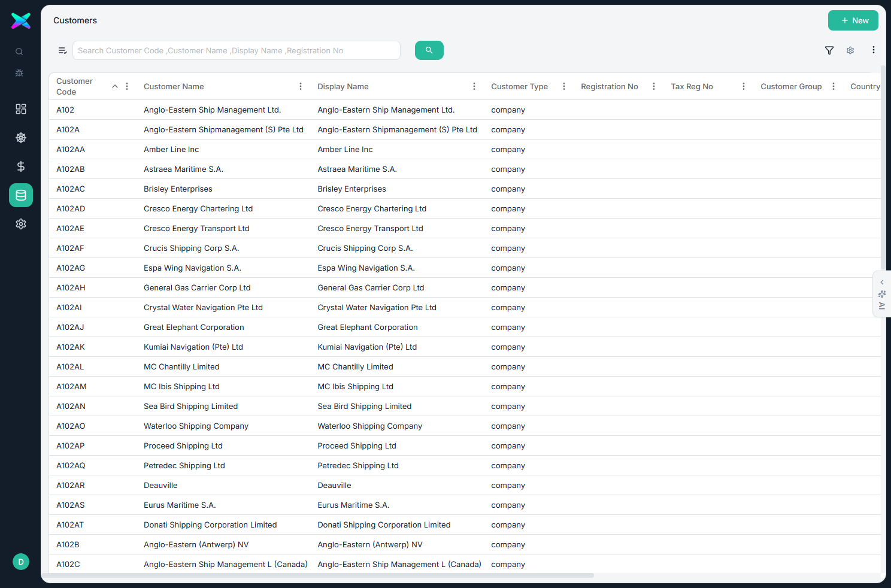The height and width of the screenshot is (588, 891).
Task: Sort by Customer Code ascending arrow
Action: tap(115, 86)
